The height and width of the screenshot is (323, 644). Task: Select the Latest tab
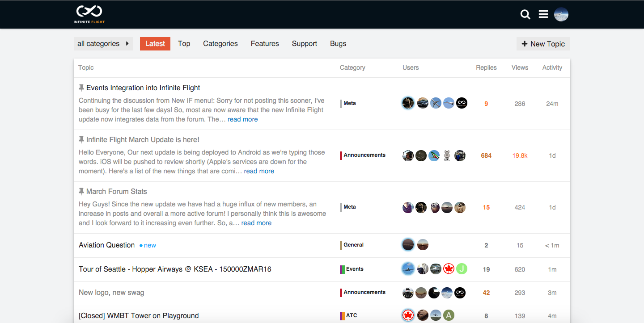pos(155,44)
